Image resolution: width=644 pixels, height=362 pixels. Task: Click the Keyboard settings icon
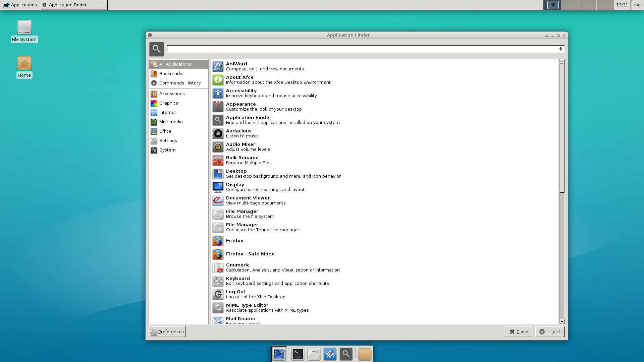pos(218,281)
